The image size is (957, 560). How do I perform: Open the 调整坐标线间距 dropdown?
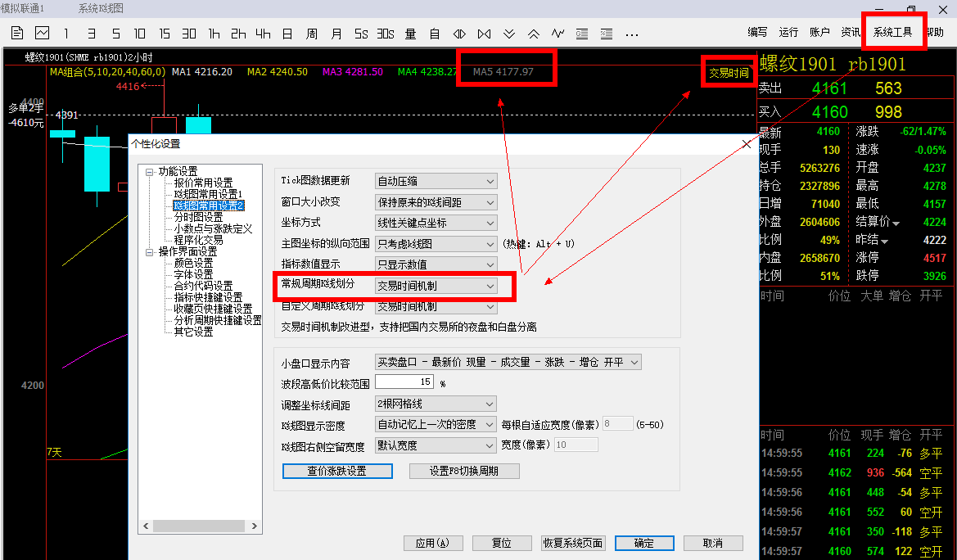(x=436, y=404)
